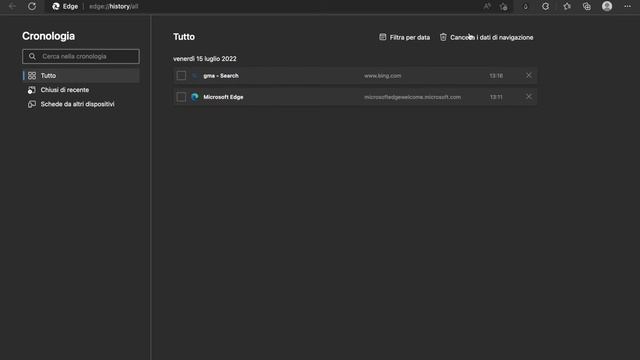The width and height of the screenshot is (640, 360).
Task: Click the Edge favicon of Microsoft Edge entry
Action: [195, 97]
